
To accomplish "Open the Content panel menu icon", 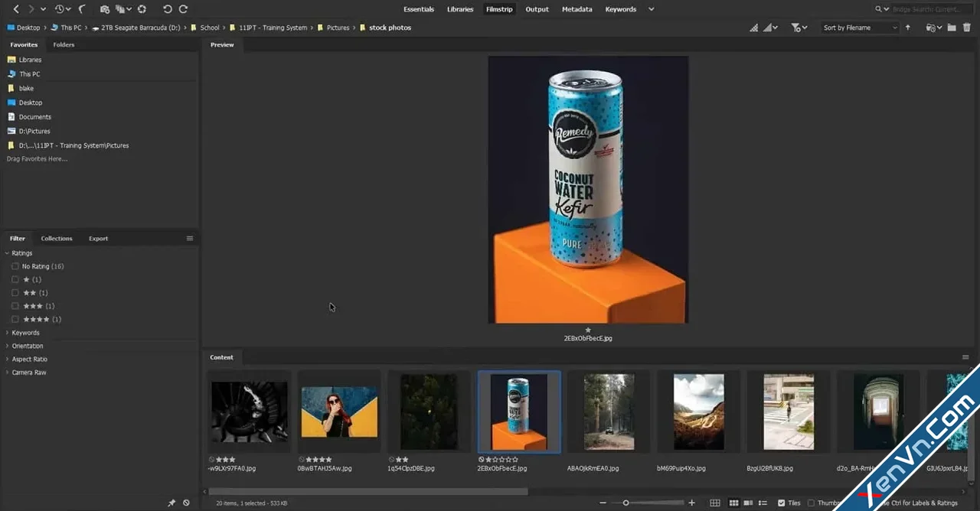I will tap(965, 357).
